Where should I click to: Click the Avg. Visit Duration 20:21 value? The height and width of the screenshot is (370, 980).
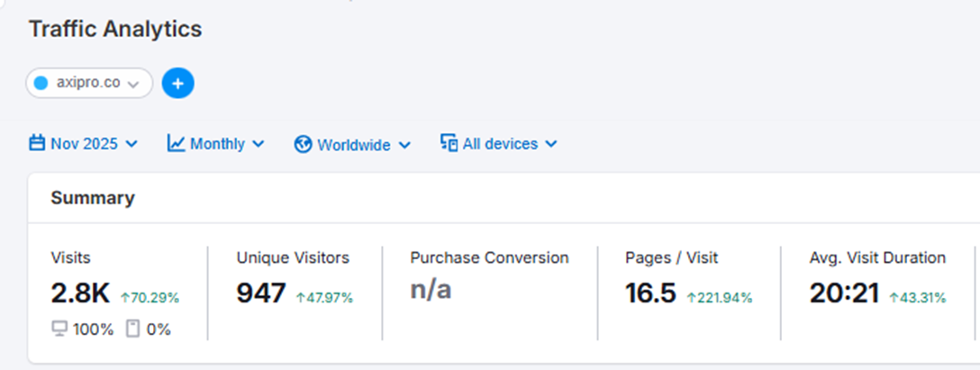click(x=844, y=293)
